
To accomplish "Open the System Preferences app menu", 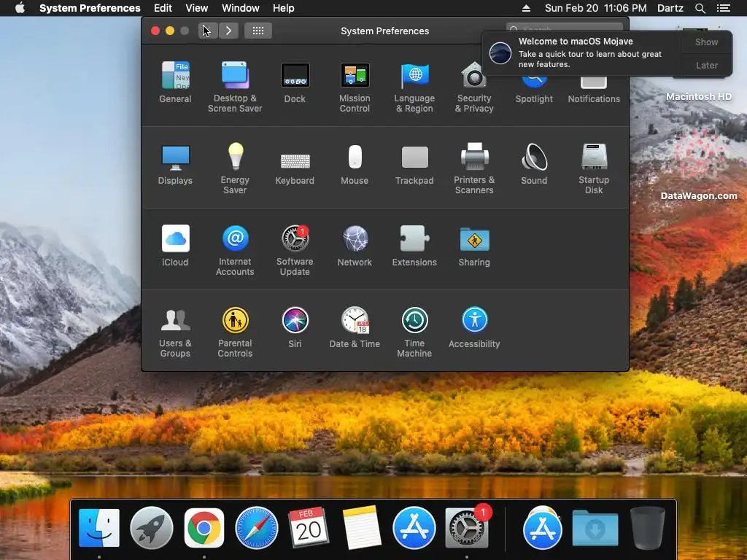I will (90, 8).
